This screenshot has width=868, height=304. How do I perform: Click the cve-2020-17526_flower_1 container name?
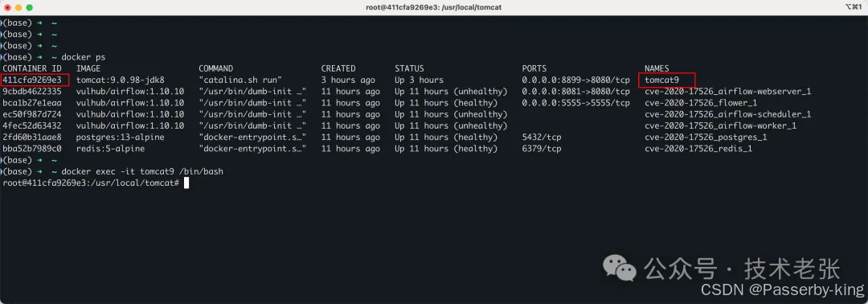(701, 103)
